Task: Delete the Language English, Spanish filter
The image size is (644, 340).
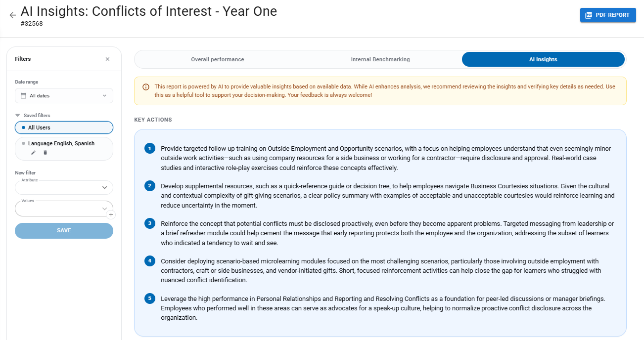Action: click(x=46, y=153)
